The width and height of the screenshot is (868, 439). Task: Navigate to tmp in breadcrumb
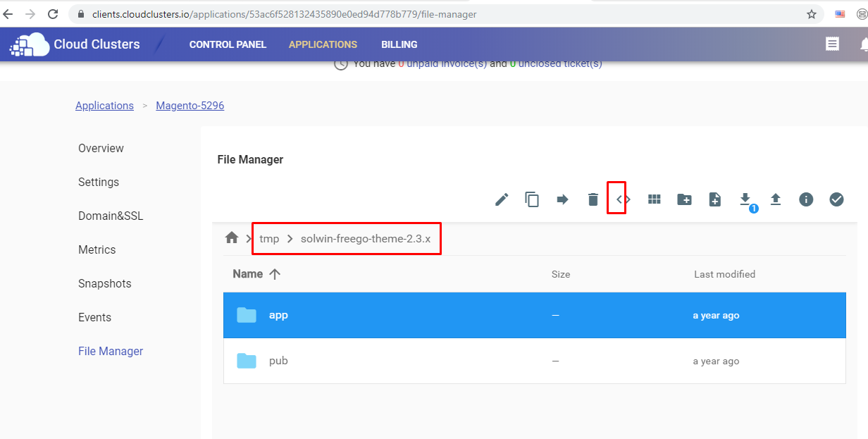(269, 239)
